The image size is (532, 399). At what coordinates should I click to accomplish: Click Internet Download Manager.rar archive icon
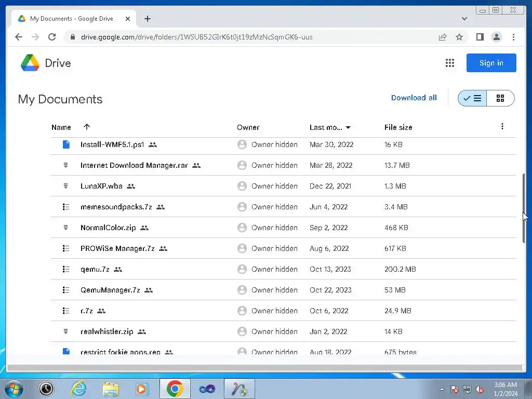click(66, 165)
